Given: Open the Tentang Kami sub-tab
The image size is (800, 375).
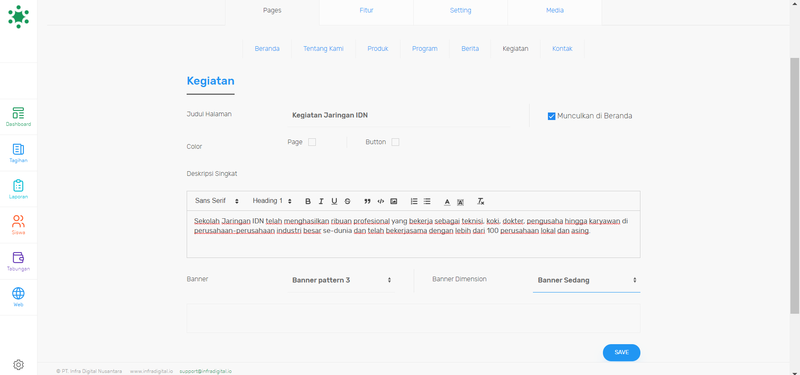Looking at the screenshot, I should point(323,49).
